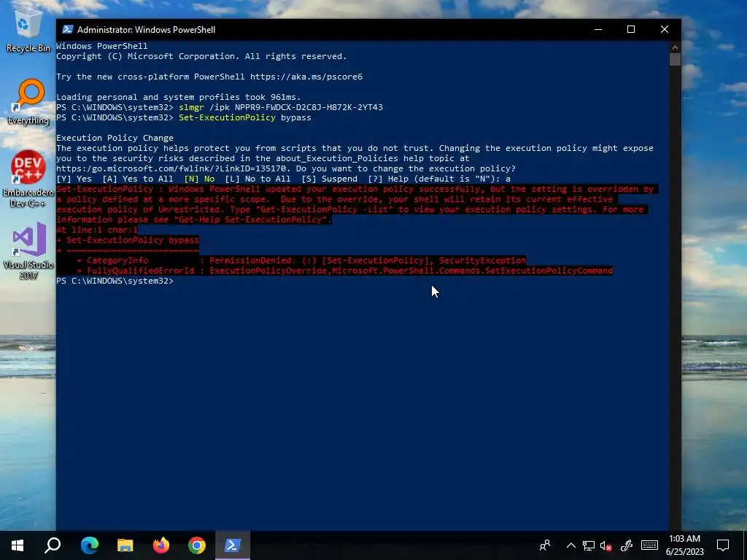Open the Action Center notifications icon
Screen dimensions: 747x560
[723, 545]
